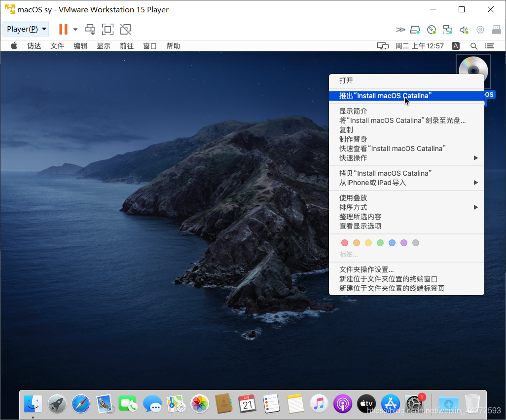The width and height of the screenshot is (506, 420).
Task: Pick the red tag color dot
Action: pos(345,243)
